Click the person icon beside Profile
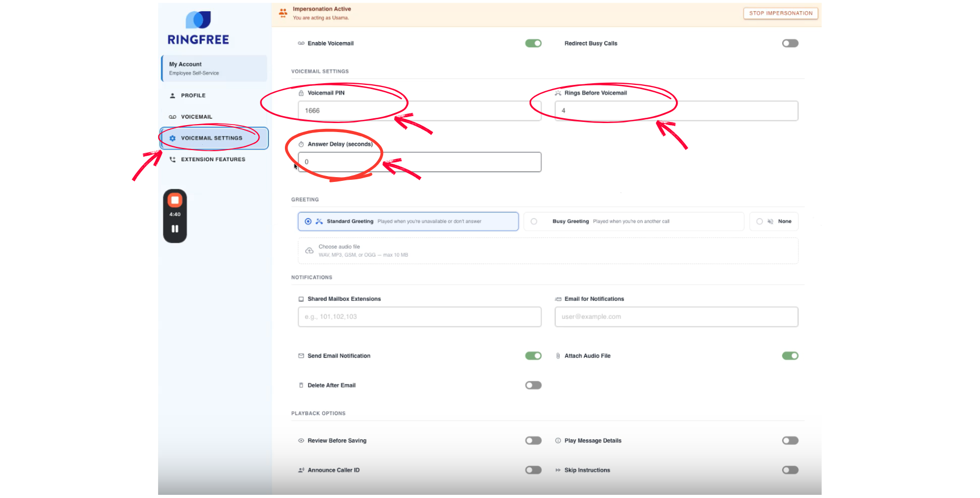980x498 pixels. (x=172, y=96)
